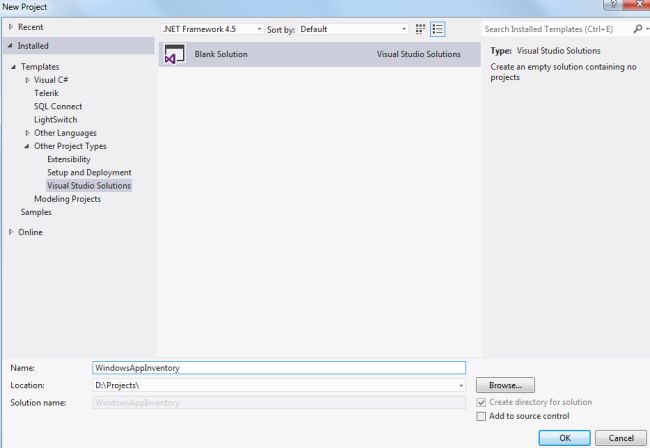Expand the Other Languages node arrow

point(27,133)
